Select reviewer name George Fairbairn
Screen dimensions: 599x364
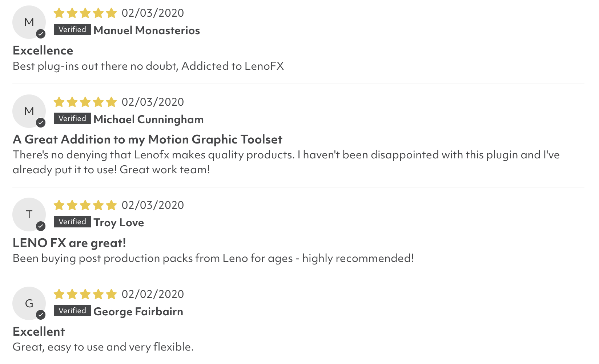138,312
